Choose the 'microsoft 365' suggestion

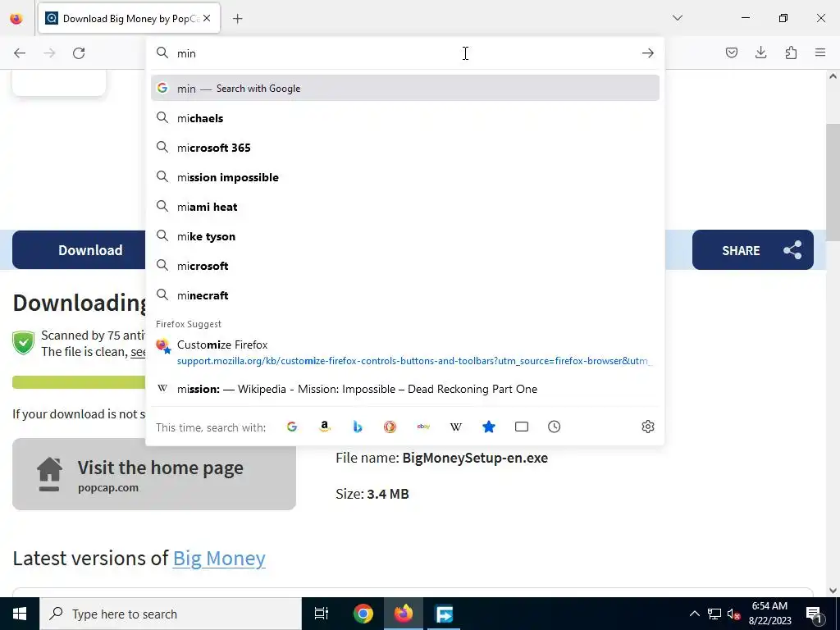405,148
